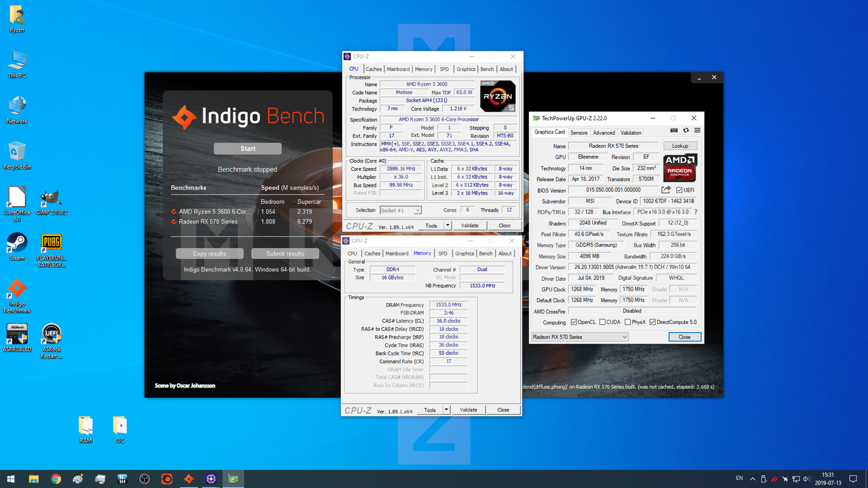This screenshot has height=488, width=868.
Task: Switch to the CPU-Z taskbar icon
Action: coord(211,479)
